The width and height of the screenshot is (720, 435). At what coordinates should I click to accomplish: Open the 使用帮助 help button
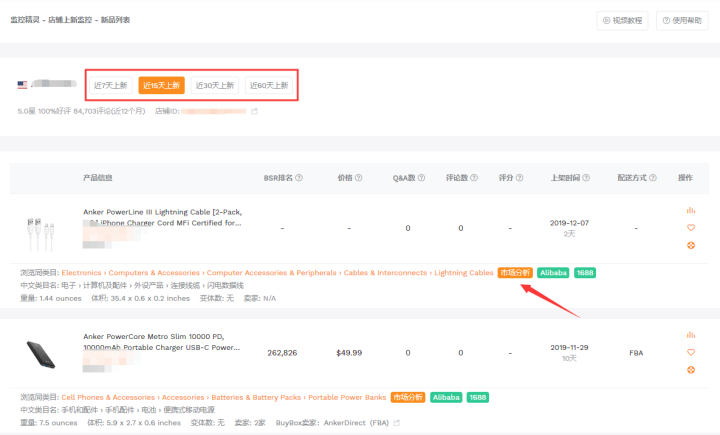682,21
